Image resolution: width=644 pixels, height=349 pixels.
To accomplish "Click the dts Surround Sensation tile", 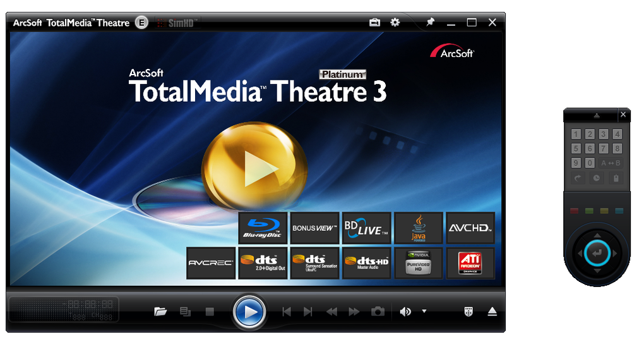I will (x=314, y=263).
